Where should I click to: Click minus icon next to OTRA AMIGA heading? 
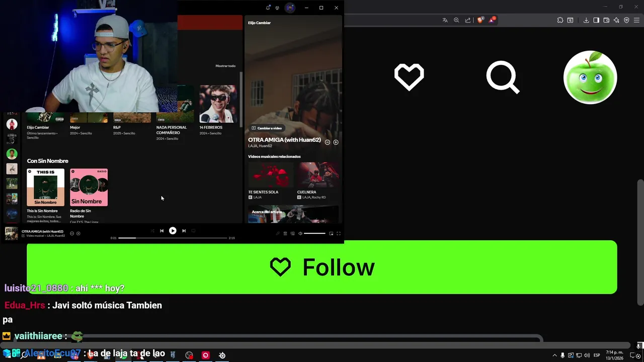point(328,142)
